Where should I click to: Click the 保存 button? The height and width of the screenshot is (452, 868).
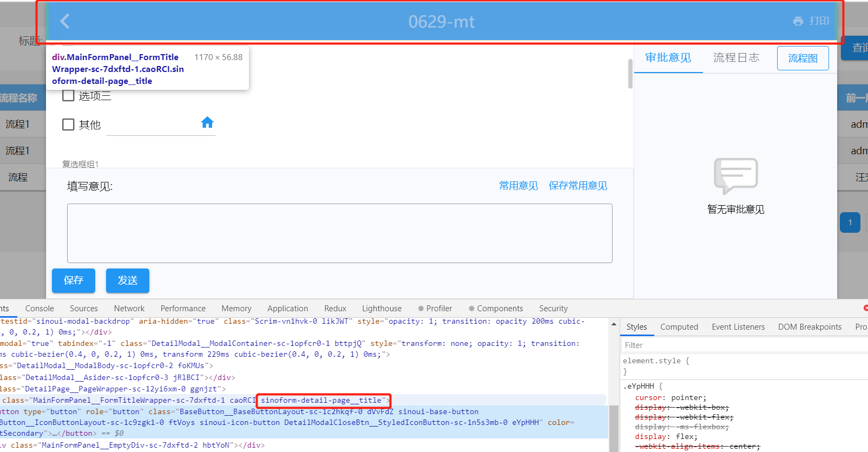[x=74, y=280]
